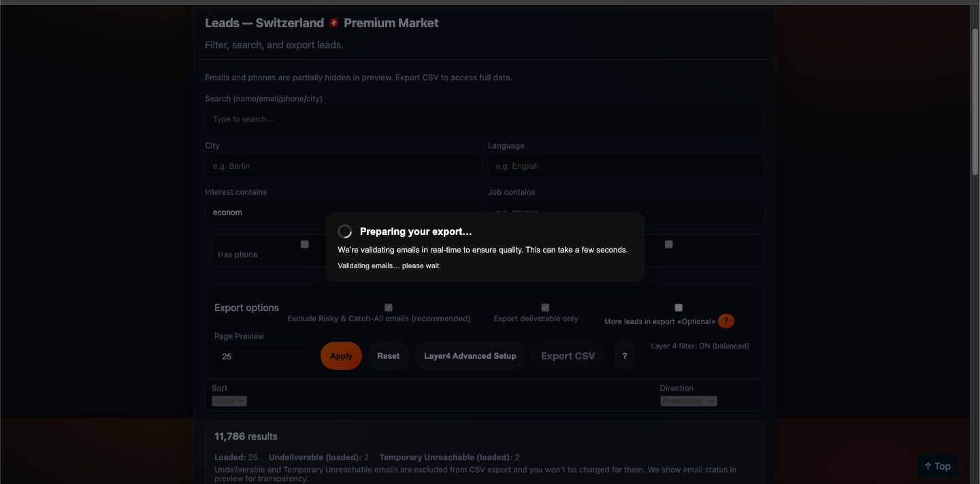Toggle the Has phone checkbox

[x=305, y=244]
